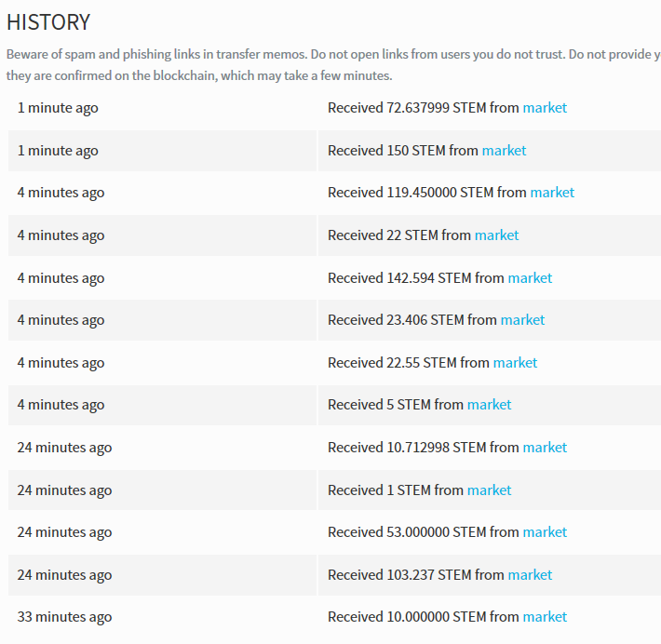Select the spam and phishing warning text
661x644 pixels.
tap(333, 65)
